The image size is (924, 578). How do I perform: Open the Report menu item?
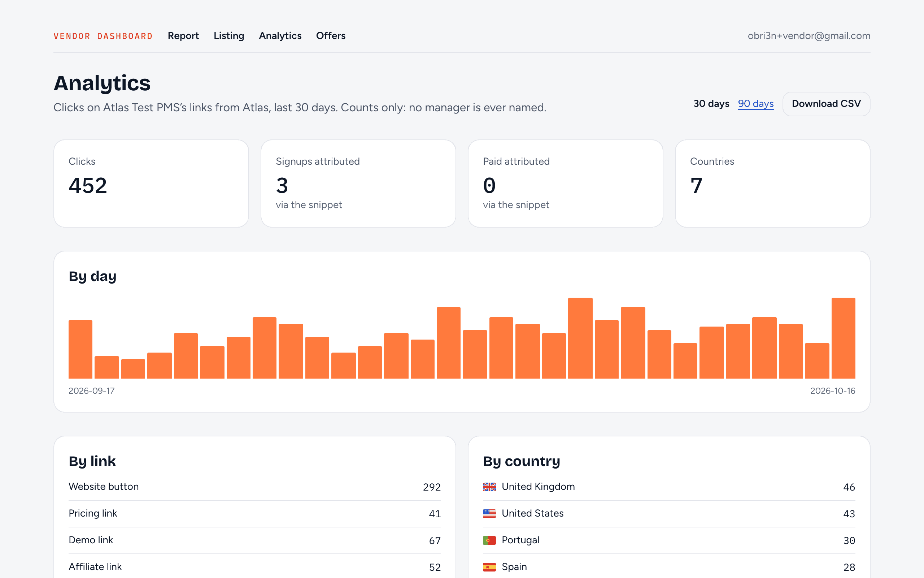pyautogui.click(x=183, y=35)
